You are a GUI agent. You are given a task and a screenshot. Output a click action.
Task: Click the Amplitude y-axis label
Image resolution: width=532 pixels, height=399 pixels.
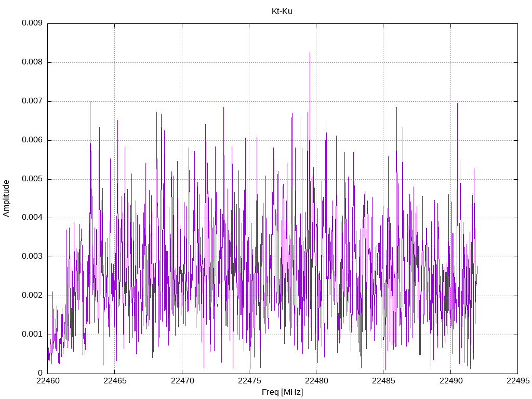coord(6,198)
